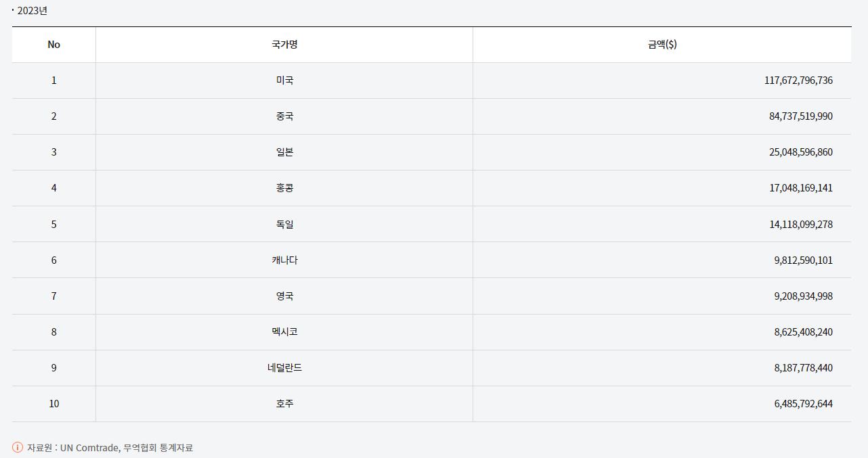Select the 호주 country cell
868x458 pixels.
click(x=284, y=404)
